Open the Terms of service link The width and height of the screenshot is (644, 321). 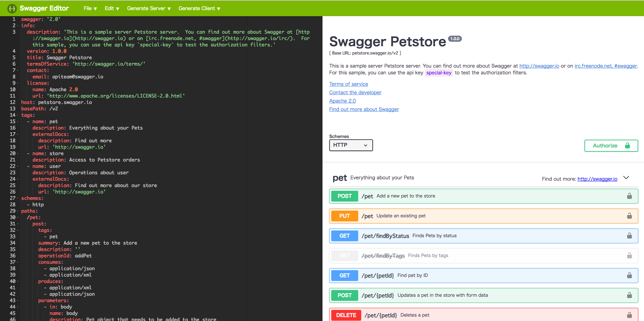click(x=348, y=84)
